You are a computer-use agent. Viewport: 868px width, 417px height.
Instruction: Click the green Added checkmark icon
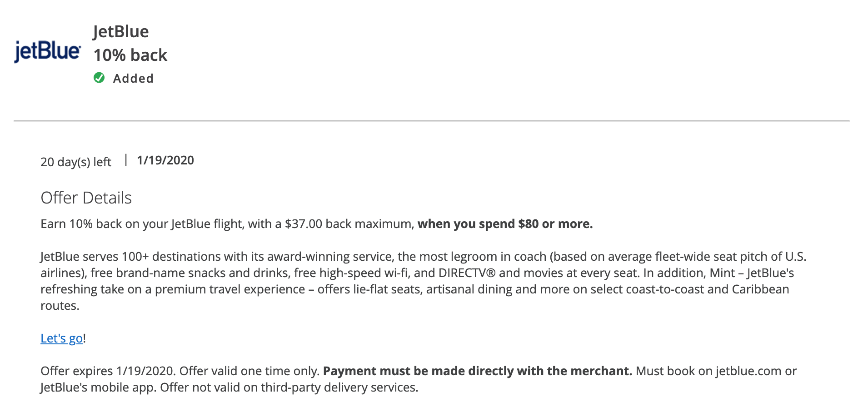(x=99, y=78)
